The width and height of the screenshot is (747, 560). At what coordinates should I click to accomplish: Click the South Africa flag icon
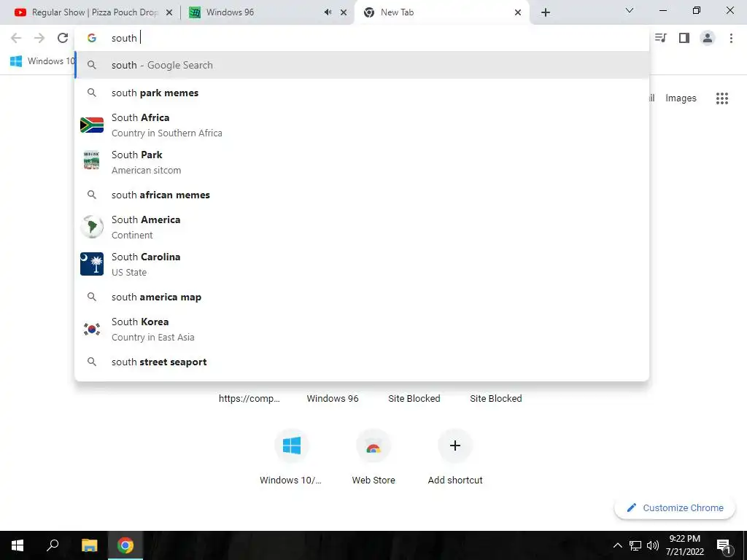click(92, 125)
